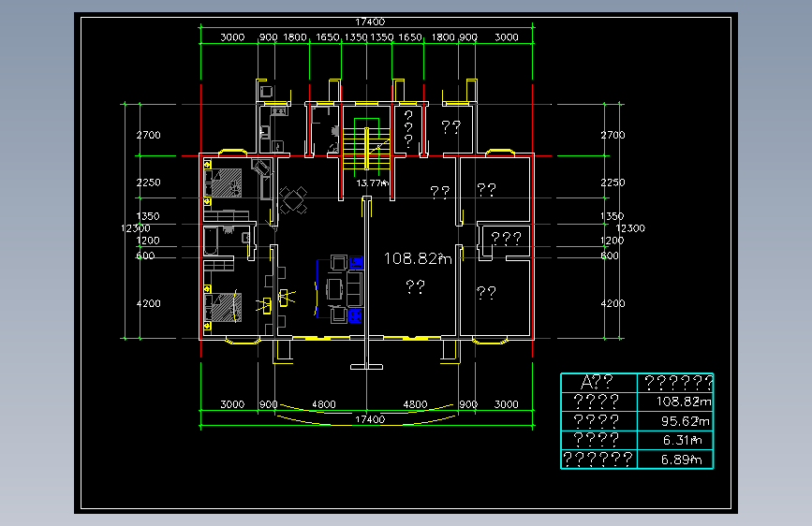
Task: Select the 1200 dimension on the right side
Action: [x=612, y=241]
